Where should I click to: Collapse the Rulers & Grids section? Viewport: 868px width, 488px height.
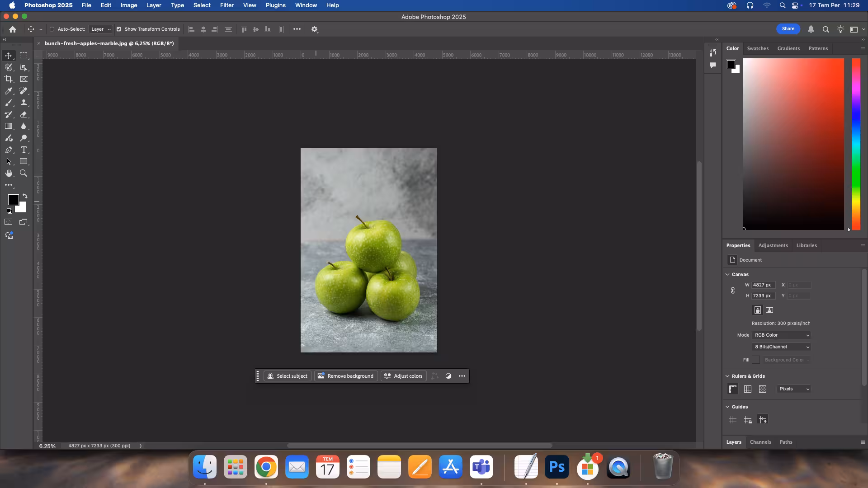click(x=727, y=376)
